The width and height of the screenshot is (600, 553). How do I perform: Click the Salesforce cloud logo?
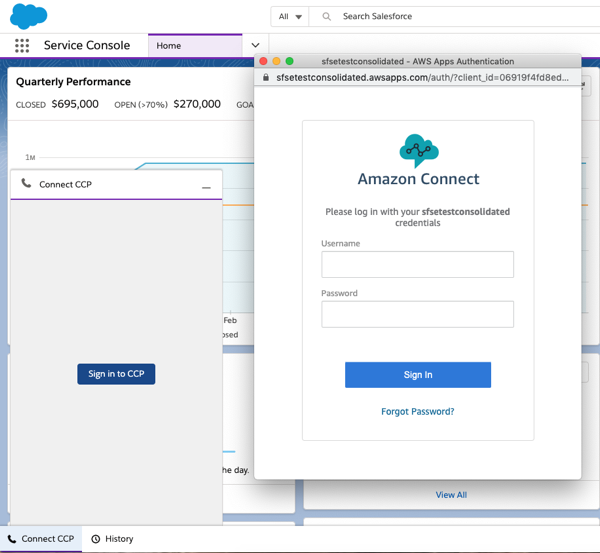click(29, 16)
